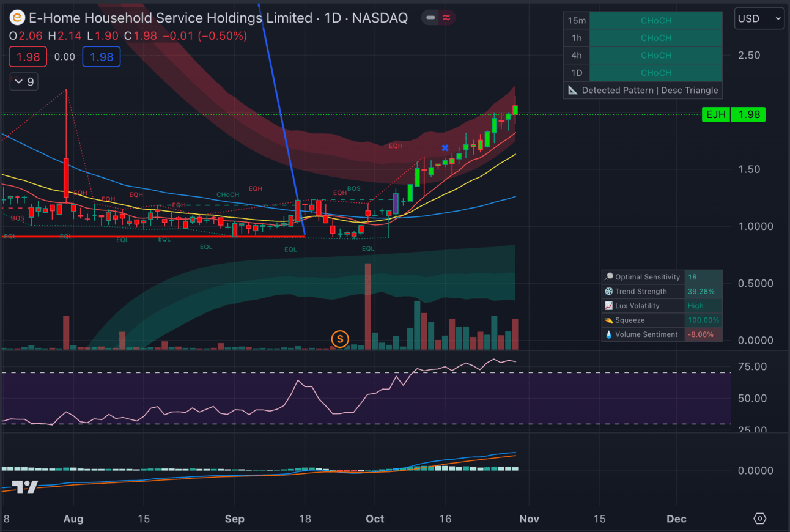Screen dimensions: 790x532
Task: Click the green EJH price label
Action: coord(716,114)
